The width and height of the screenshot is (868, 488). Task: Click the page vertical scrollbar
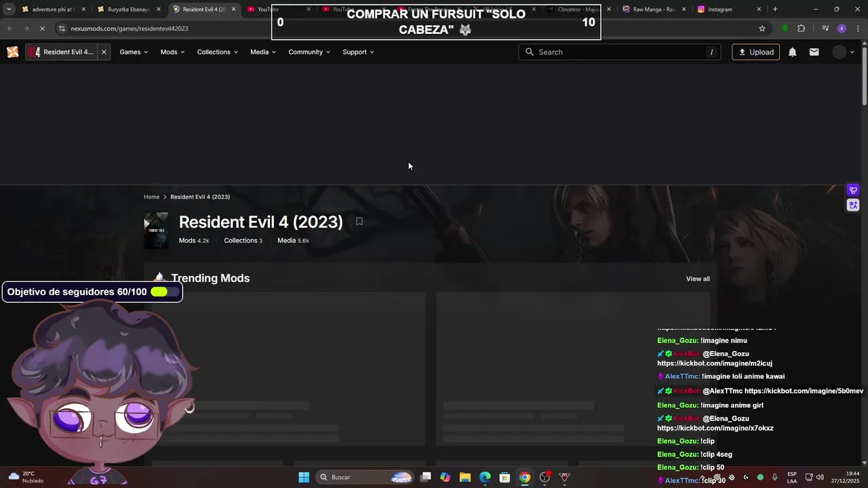click(865, 75)
